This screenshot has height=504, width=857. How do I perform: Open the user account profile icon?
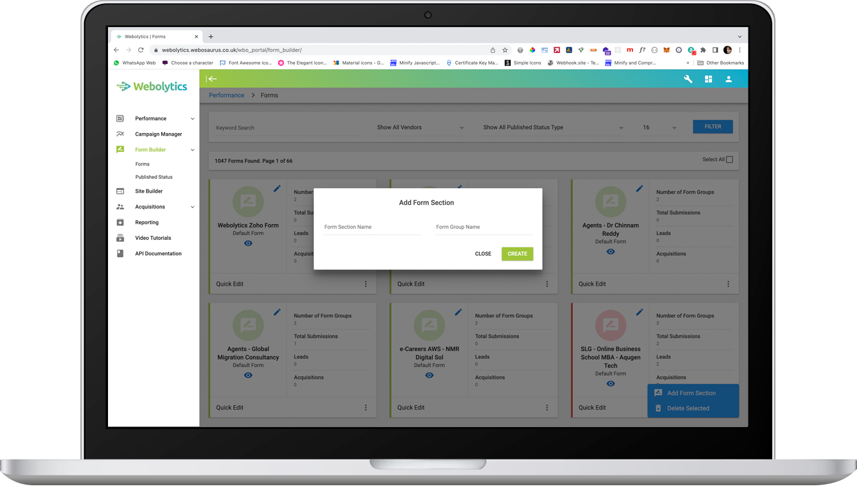[x=728, y=79]
